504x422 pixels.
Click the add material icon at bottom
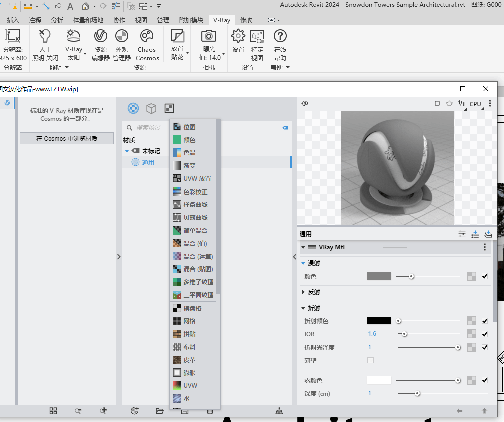point(134,411)
